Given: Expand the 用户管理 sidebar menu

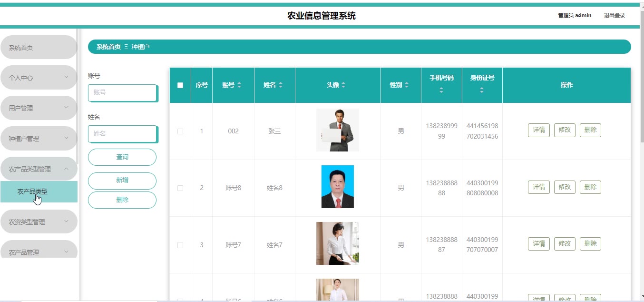Looking at the screenshot, I should 39,108.
